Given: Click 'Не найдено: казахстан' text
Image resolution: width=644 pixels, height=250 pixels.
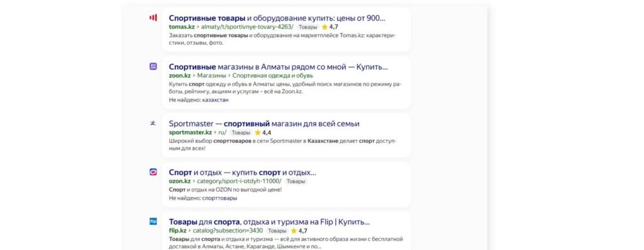Looking at the screenshot, I should click(x=199, y=100).
